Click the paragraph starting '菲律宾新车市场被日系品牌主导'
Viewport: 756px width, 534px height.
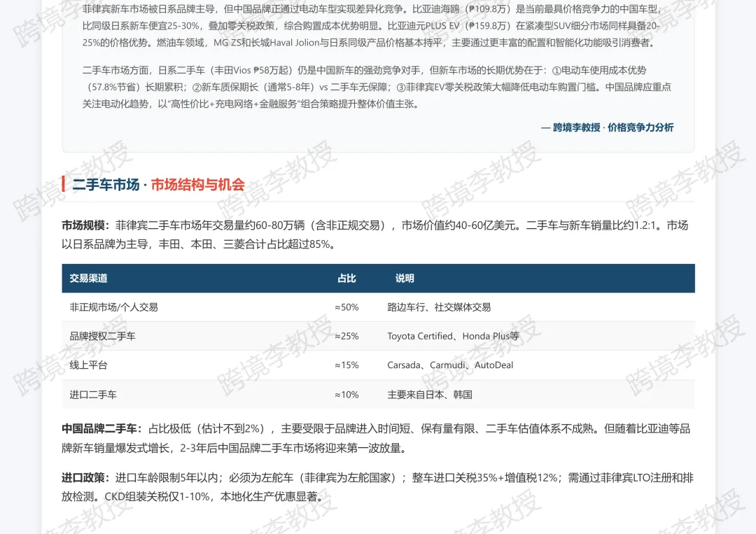pos(372,25)
